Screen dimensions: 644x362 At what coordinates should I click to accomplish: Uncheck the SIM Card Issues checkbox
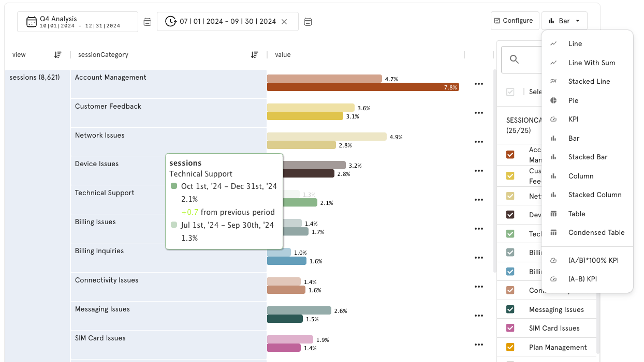click(510, 328)
